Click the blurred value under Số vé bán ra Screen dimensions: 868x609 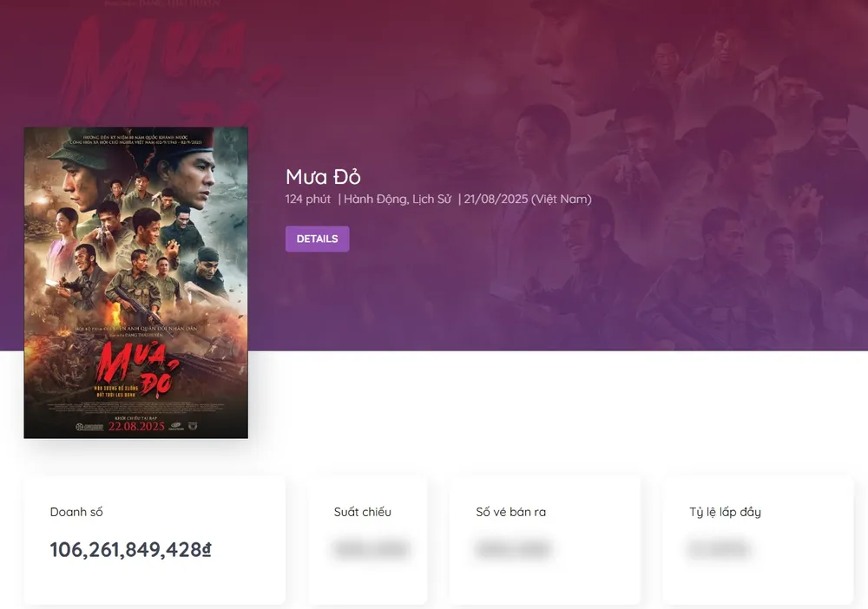(513, 549)
